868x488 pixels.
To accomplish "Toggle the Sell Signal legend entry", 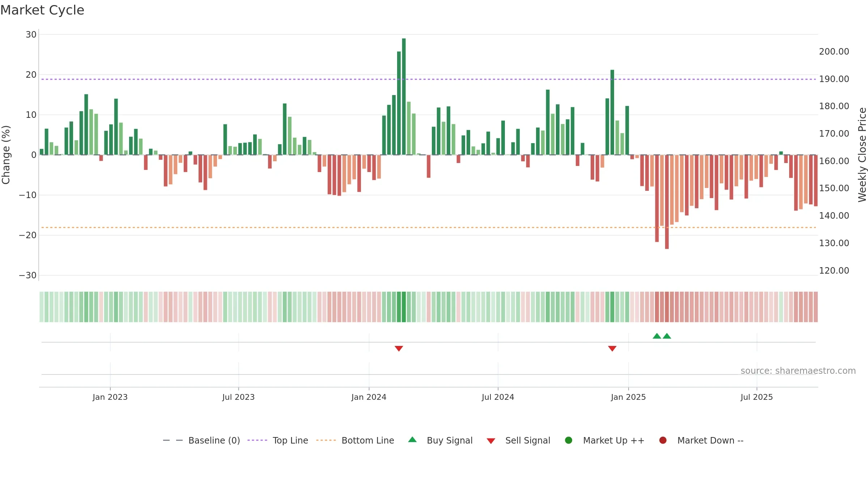I will pyautogui.click(x=518, y=440).
